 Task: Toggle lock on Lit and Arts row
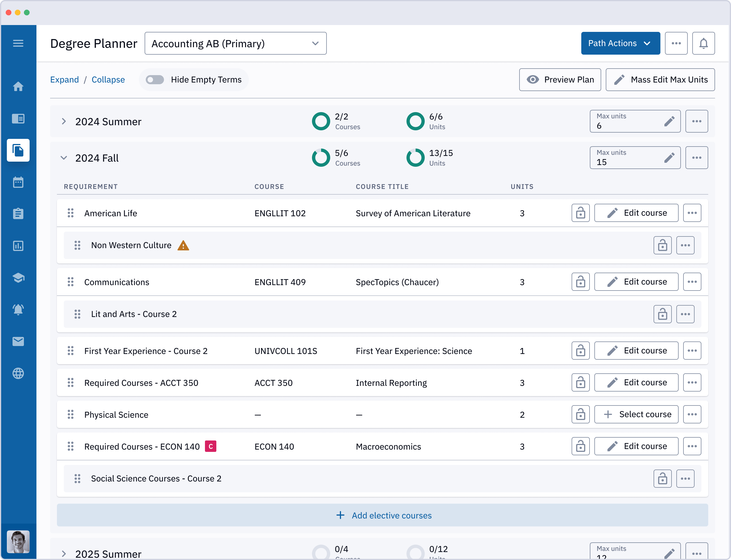coord(662,314)
